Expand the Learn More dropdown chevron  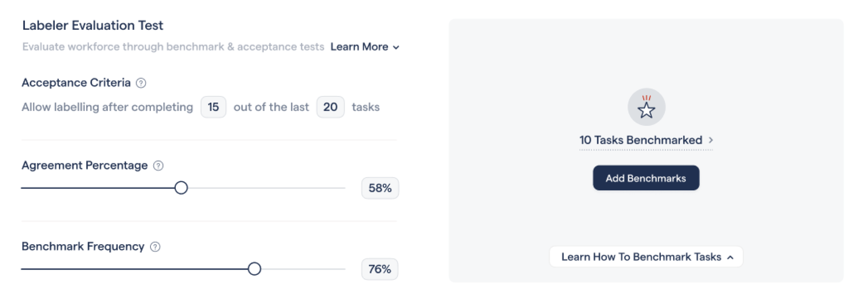396,47
